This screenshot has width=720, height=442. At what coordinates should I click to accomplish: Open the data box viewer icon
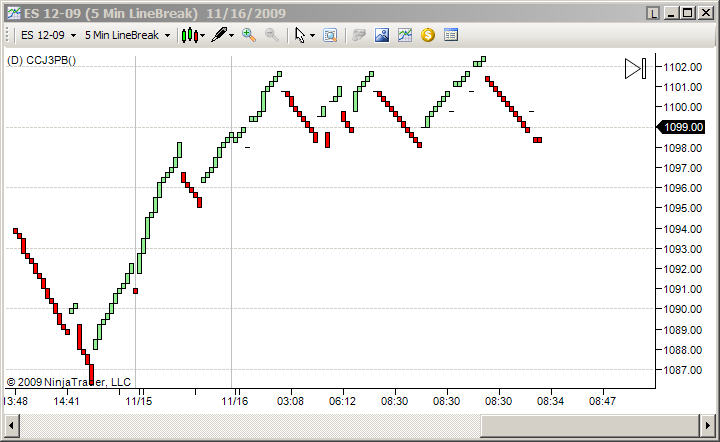330,35
